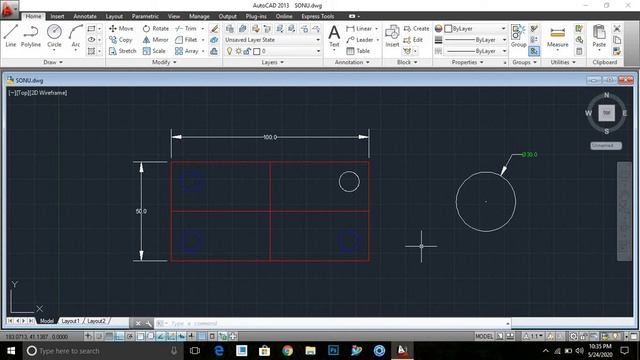Image resolution: width=640 pixels, height=360 pixels.
Task: Click the Create block tool
Action: [x=416, y=29]
